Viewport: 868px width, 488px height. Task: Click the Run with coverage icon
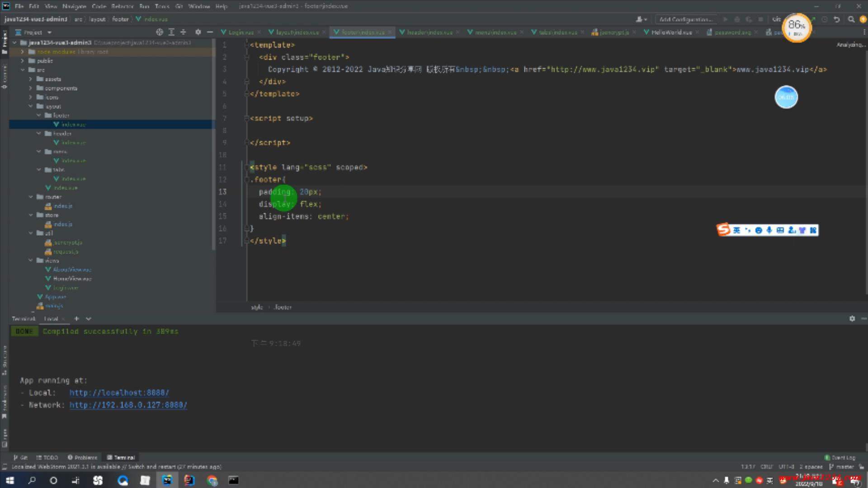coord(749,19)
